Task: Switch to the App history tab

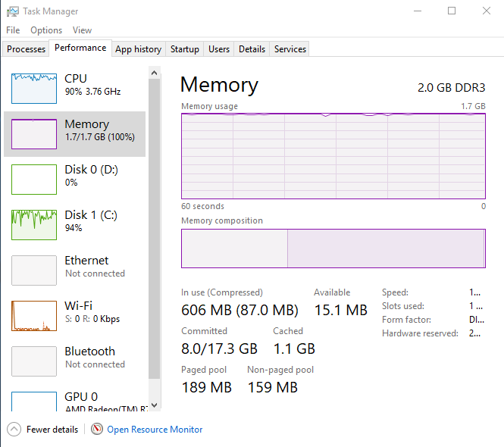Action: [138, 49]
